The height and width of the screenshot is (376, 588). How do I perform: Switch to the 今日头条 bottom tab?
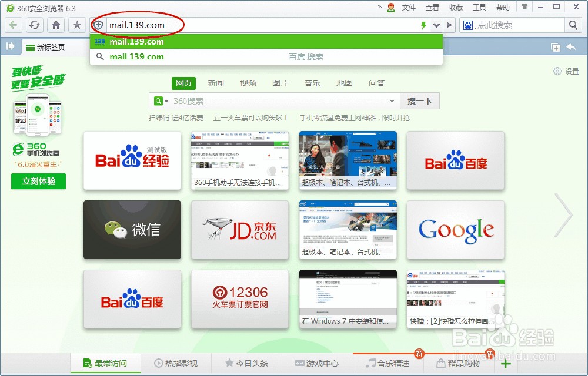pos(246,363)
